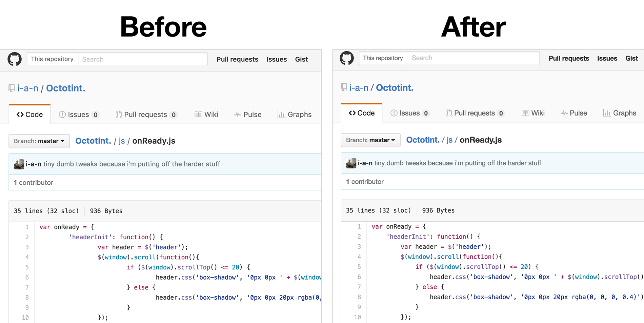Open Issues tab label in Before panel

coord(78,115)
